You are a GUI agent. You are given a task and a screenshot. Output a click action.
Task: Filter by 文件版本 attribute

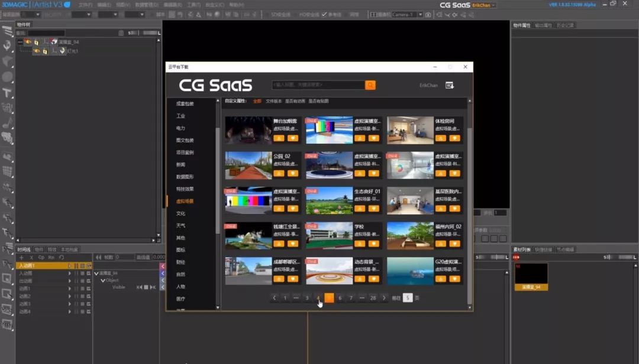(x=274, y=101)
